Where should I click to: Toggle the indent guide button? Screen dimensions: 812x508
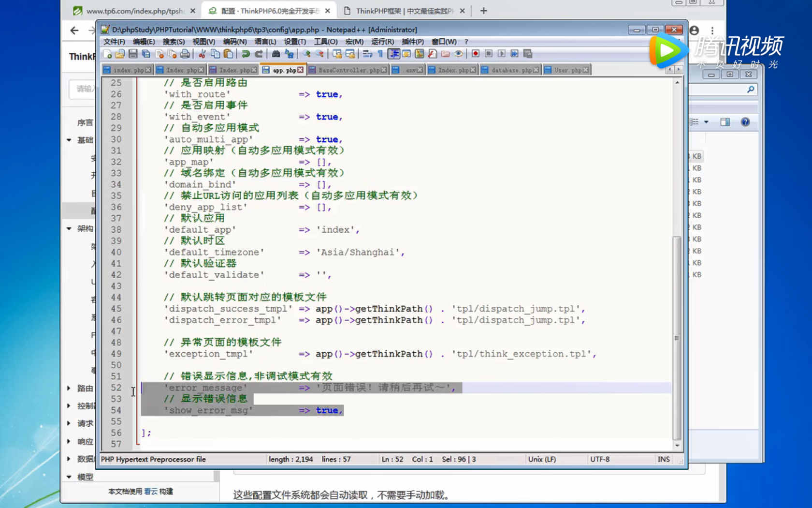(394, 54)
